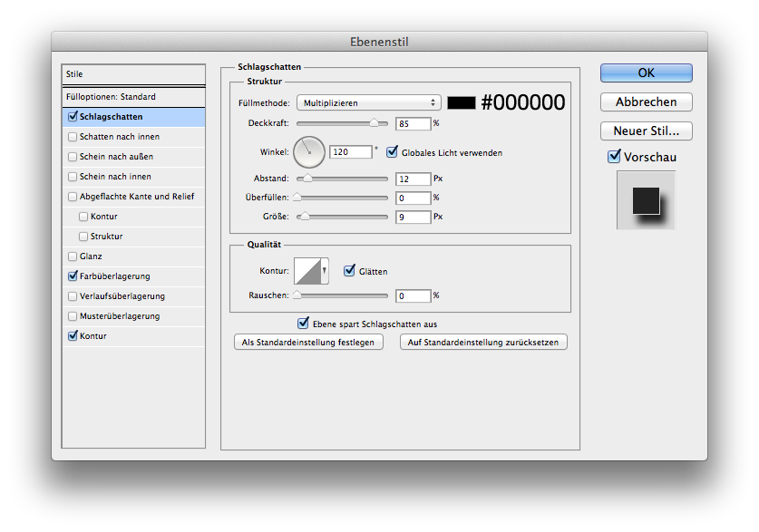Open the Stile list header
The height and width of the screenshot is (532, 759).
[x=133, y=74]
